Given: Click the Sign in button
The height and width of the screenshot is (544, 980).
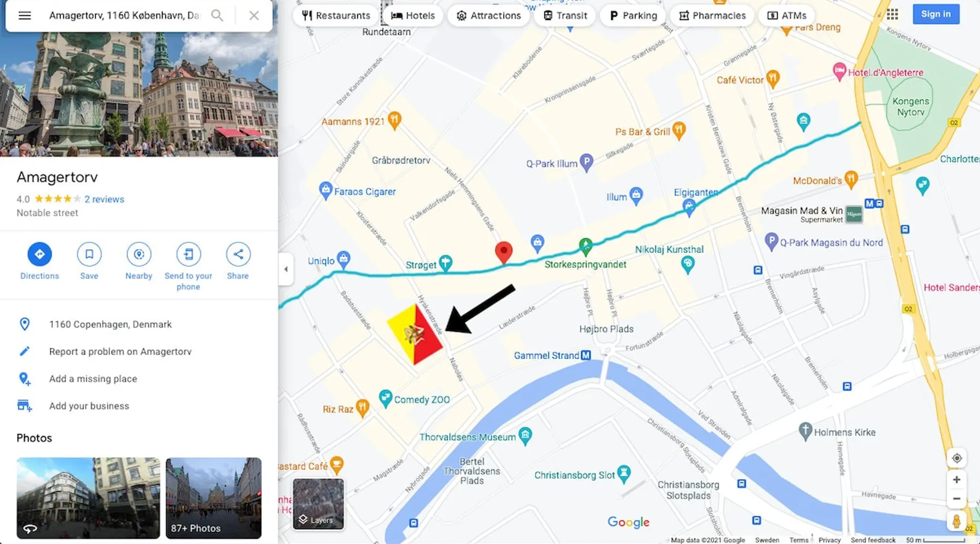Looking at the screenshot, I should click(936, 14).
